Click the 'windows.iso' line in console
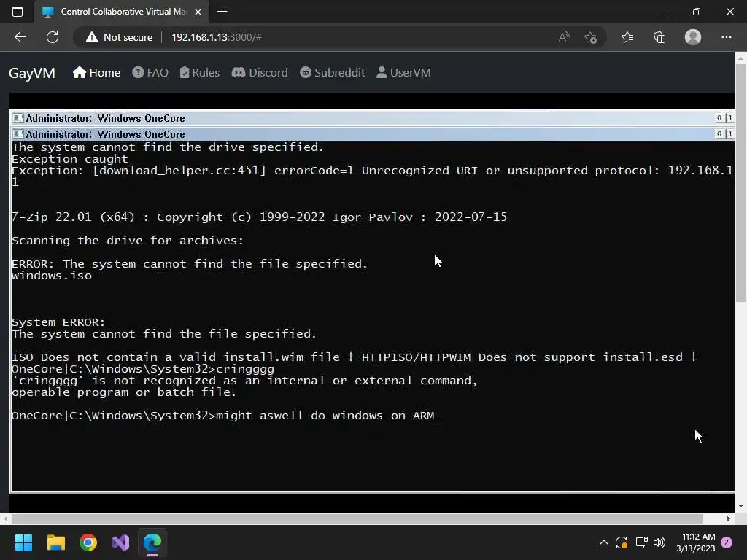This screenshot has height=560, width=747. pyautogui.click(x=52, y=276)
